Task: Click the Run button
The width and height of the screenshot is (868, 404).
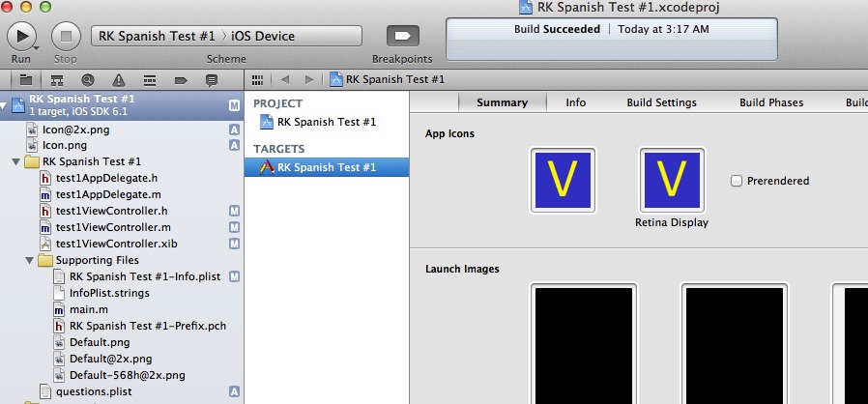Action: 21,36
